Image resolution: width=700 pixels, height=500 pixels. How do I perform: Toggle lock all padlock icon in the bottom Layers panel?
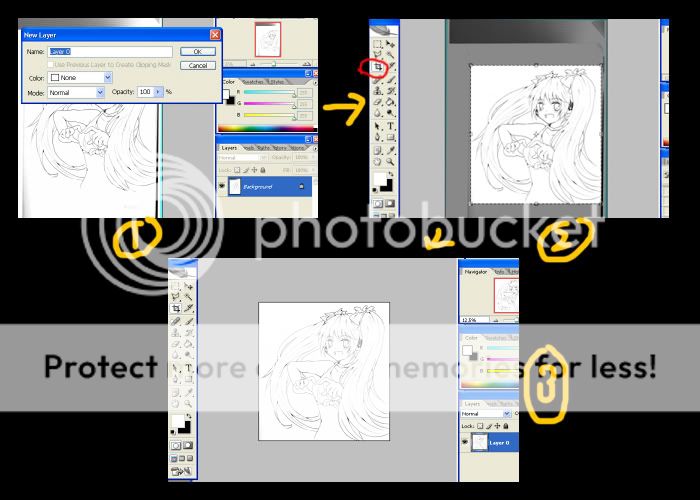point(506,426)
